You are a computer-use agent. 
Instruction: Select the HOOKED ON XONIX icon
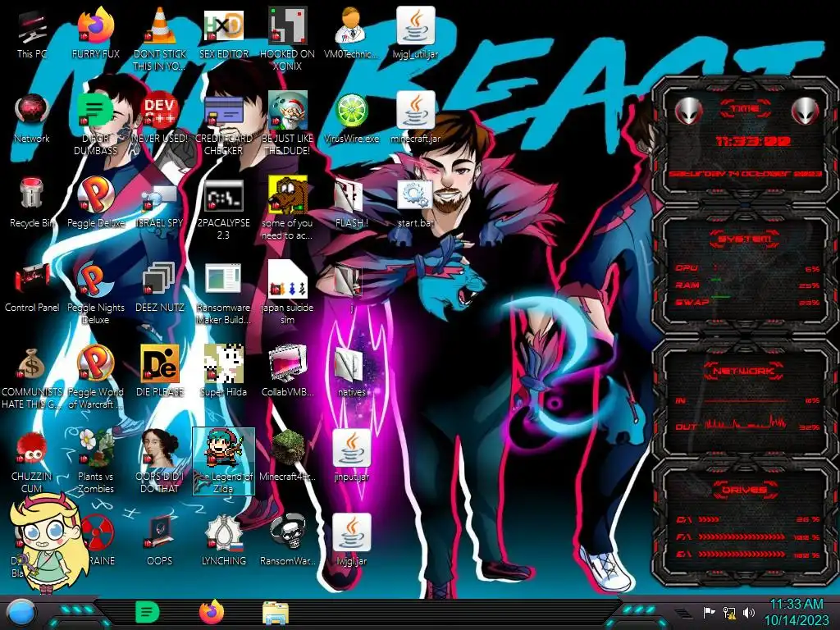tap(287, 39)
